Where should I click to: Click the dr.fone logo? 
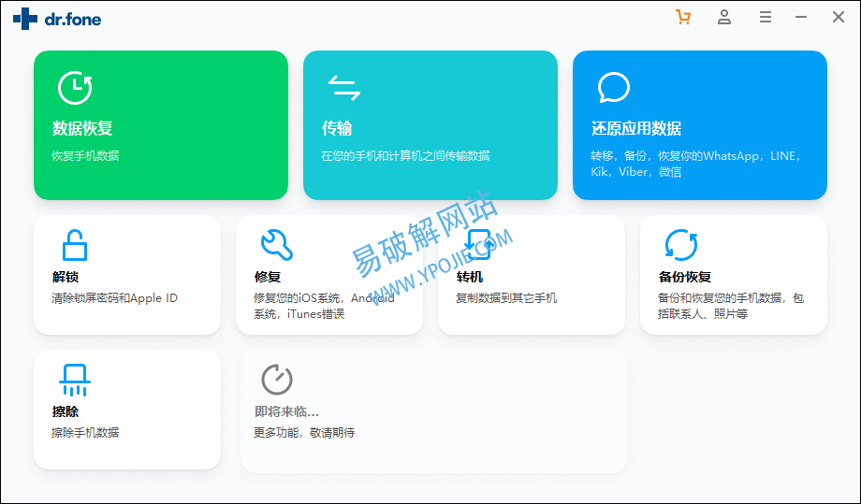click(57, 19)
